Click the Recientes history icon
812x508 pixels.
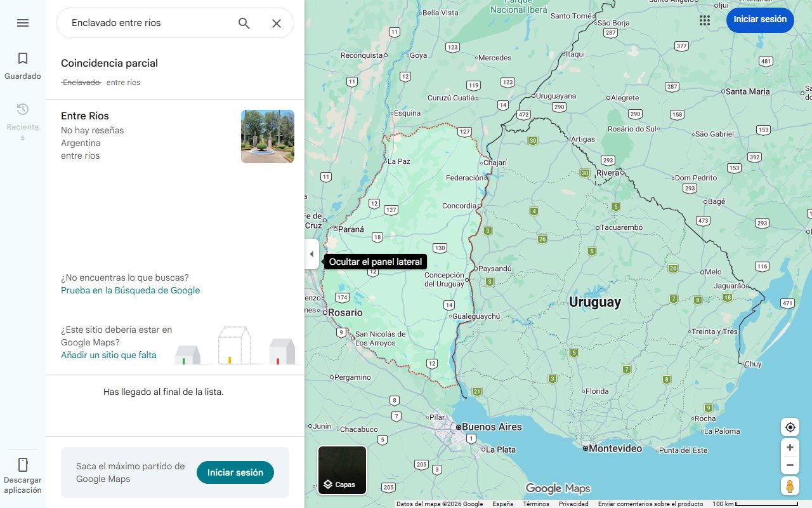23,109
